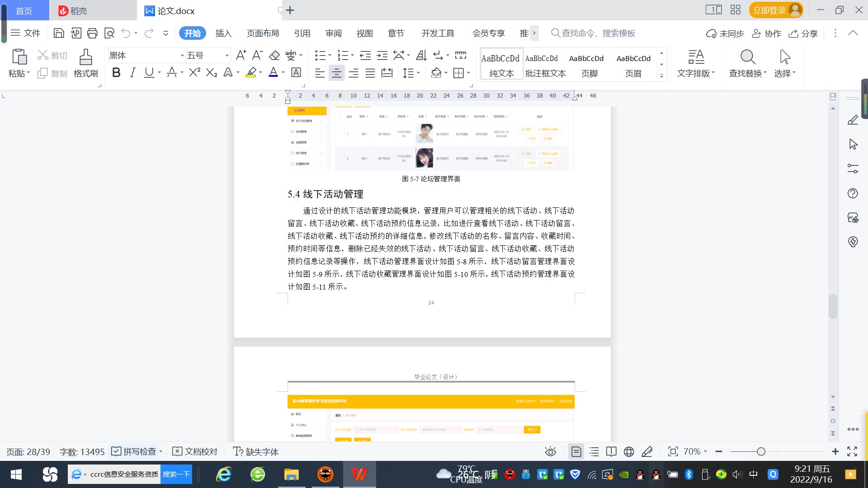868x488 pixels.
Task: Open the 页面布局 ribbon tab
Action: point(263,33)
